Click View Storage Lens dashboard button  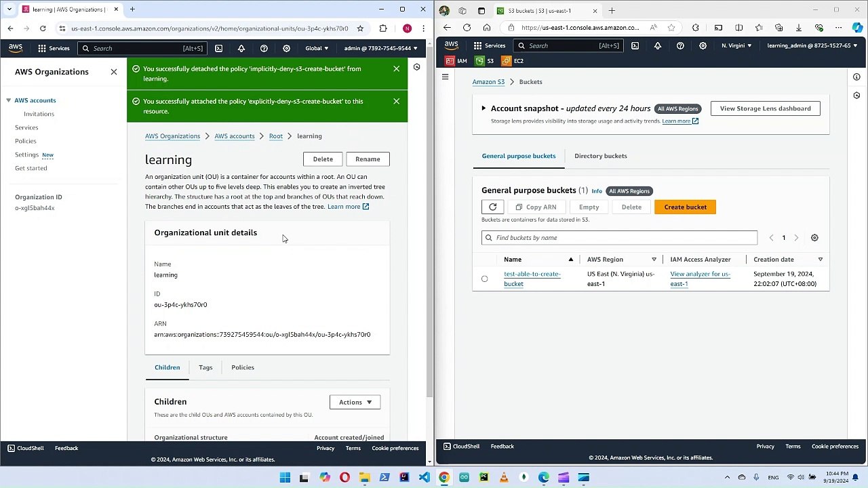[766, 108]
